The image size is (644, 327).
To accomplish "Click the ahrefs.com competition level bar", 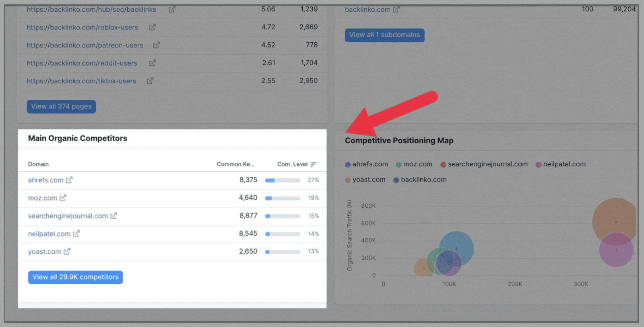I will click(282, 180).
